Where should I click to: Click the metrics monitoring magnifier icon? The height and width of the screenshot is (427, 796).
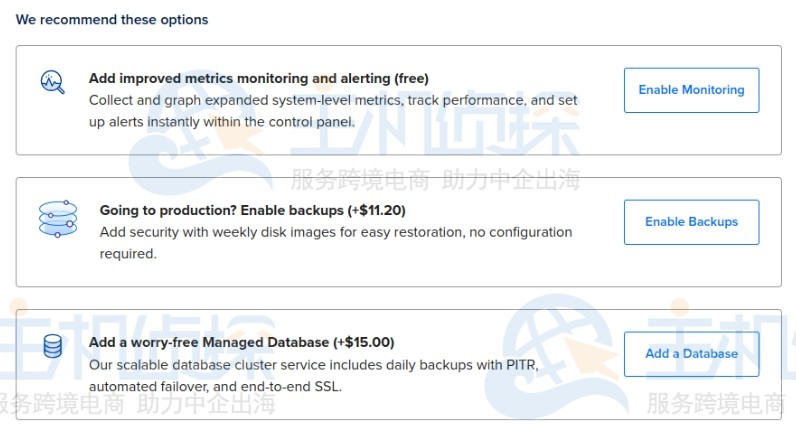coord(52,82)
